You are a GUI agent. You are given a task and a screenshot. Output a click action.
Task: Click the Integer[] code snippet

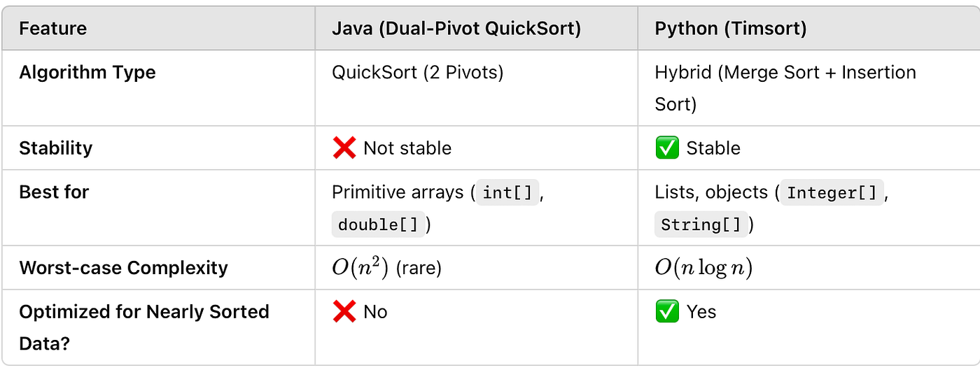[832, 192]
